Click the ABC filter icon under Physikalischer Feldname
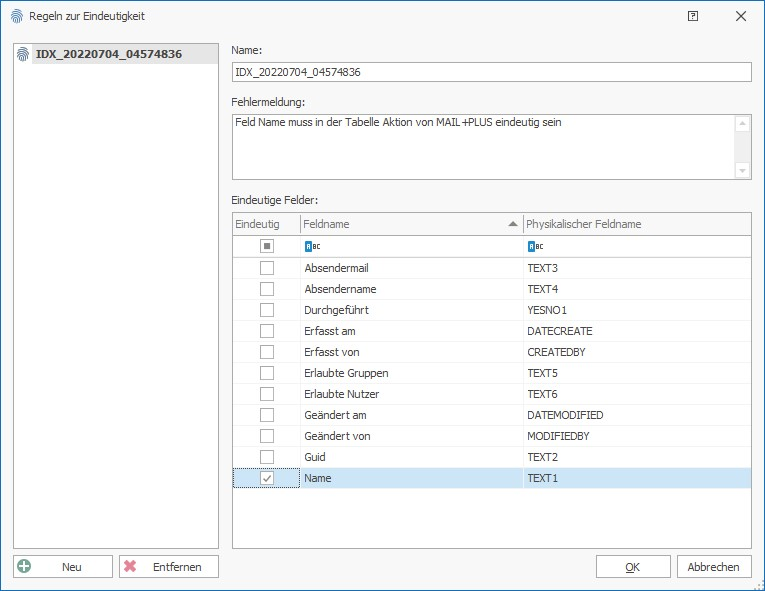 coord(536,246)
